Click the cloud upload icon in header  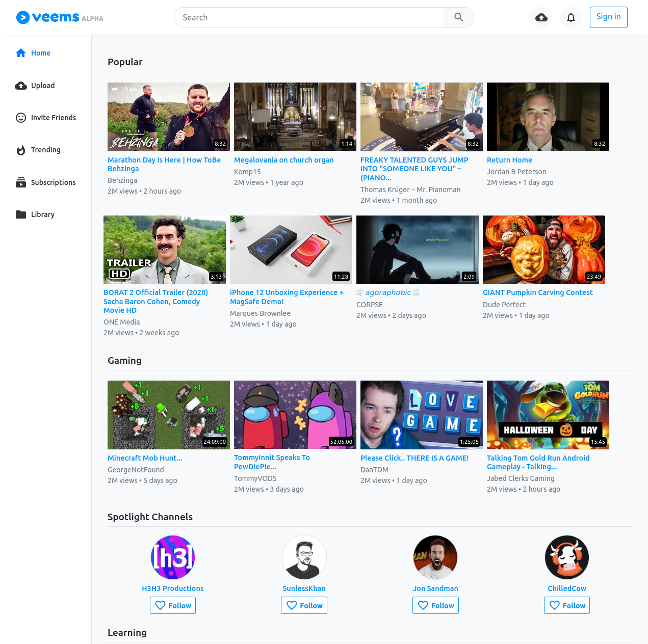point(541,17)
